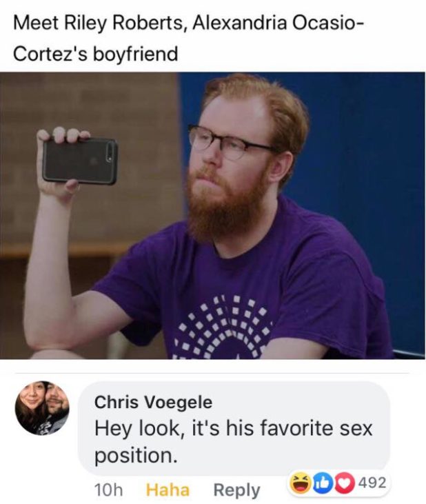Open the post photo of bearded man
426x504 pixels.
coord(213,215)
